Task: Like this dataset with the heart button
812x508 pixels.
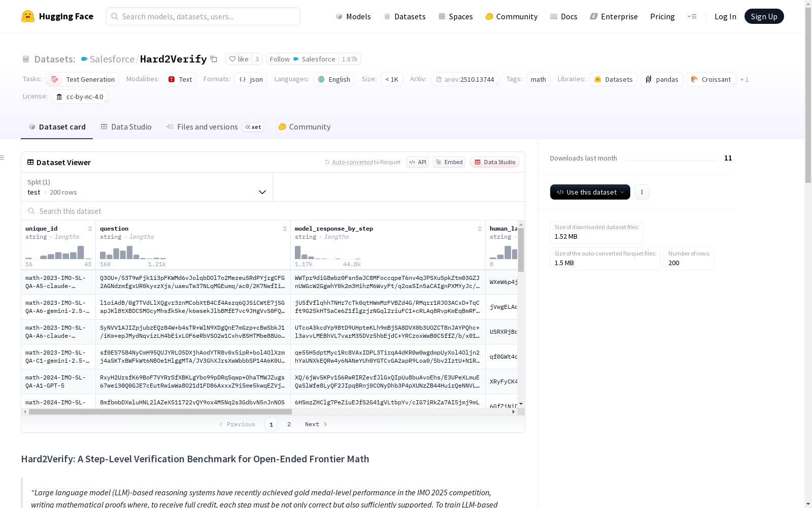Action: pyautogui.click(x=239, y=59)
